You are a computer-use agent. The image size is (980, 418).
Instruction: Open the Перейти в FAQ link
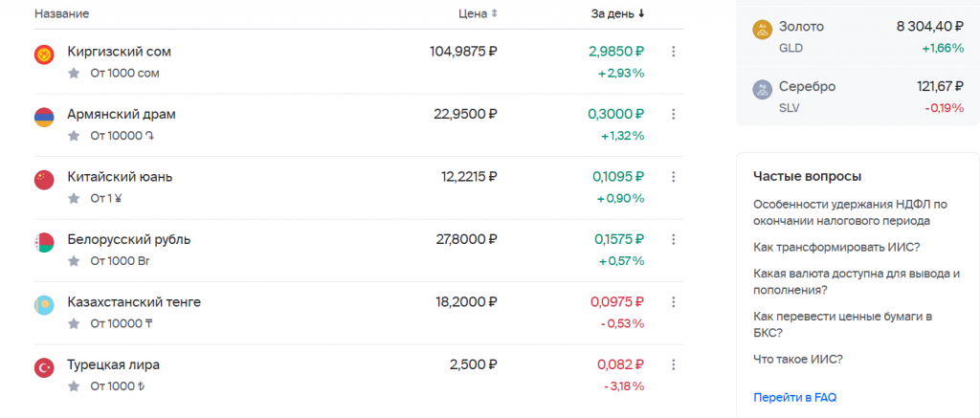[795, 397]
